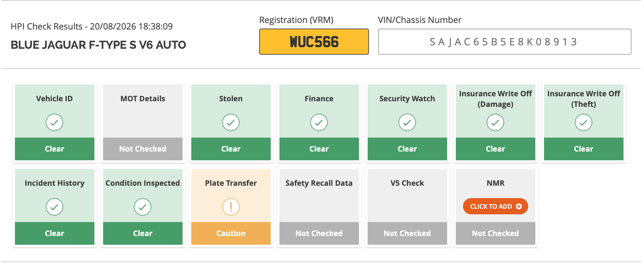Select the Caution bar under Plate Transfer
The width and height of the screenshot is (644, 264).
231,233
